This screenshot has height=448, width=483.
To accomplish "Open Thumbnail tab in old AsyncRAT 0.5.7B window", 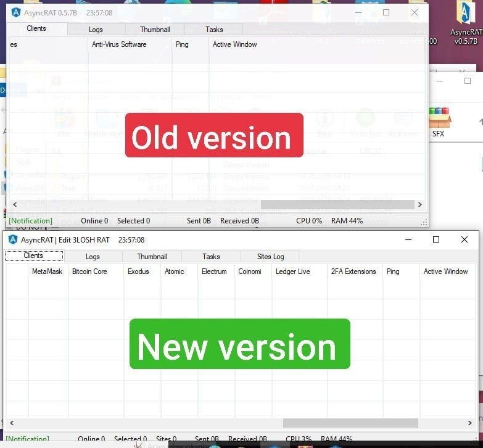I will point(155,30).
